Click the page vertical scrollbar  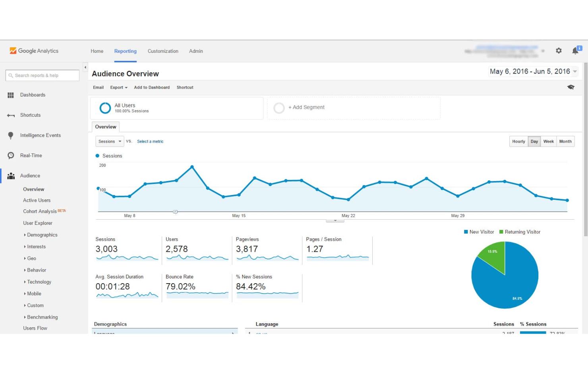pos(586,149)
